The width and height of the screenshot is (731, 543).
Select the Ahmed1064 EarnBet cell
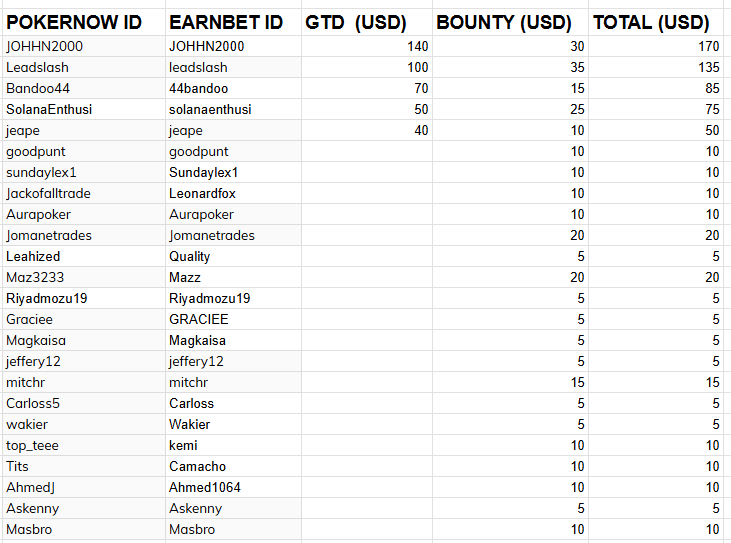click(205, 487)
